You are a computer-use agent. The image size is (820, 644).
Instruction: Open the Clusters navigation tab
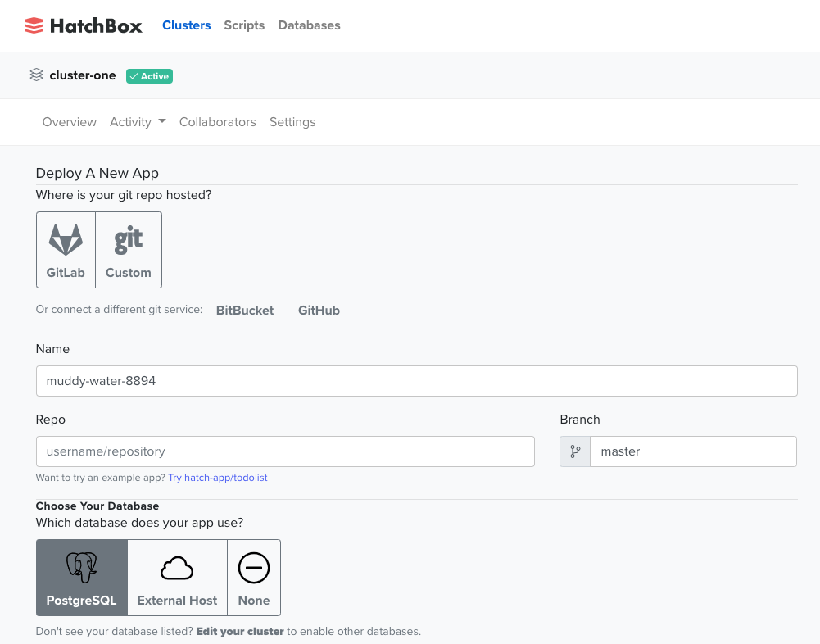click(x=186, y=25)
